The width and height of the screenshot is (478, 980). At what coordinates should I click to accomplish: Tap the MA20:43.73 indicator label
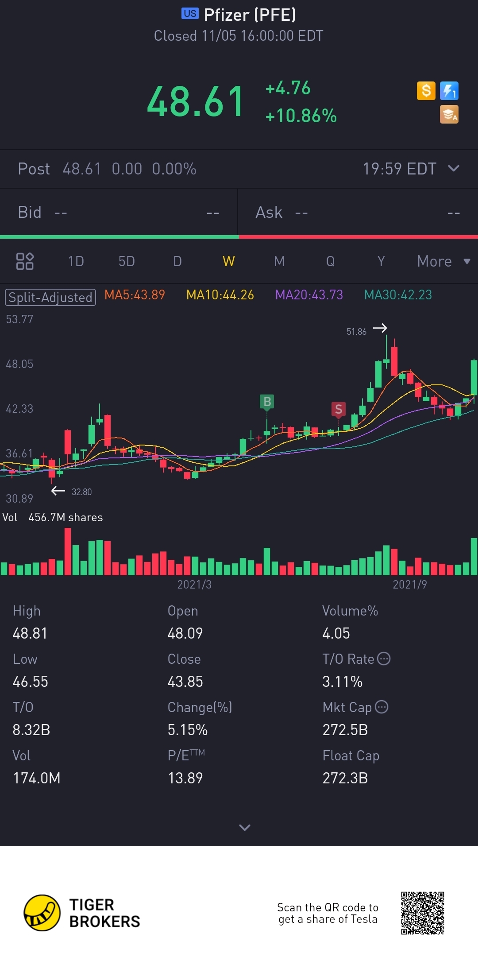[309, 295]
